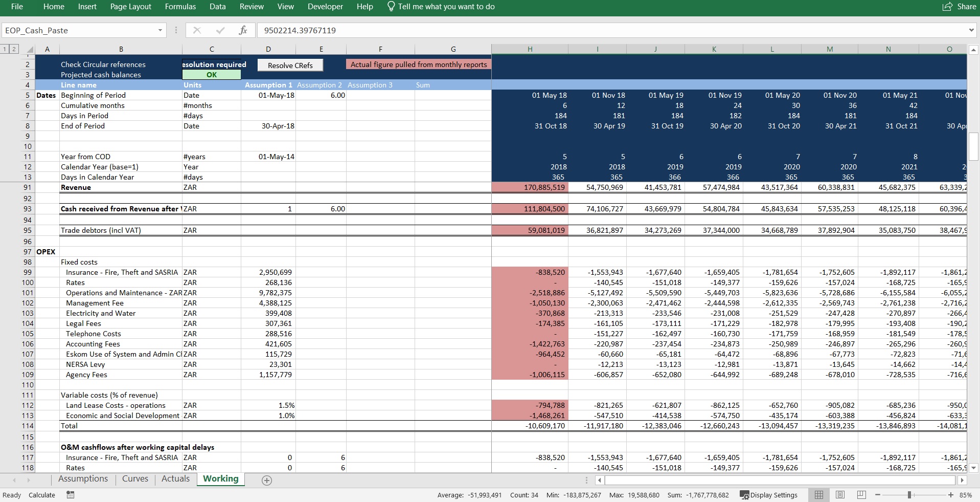
Task: Click the Select All corner triangle
Action: pos(30,50)
